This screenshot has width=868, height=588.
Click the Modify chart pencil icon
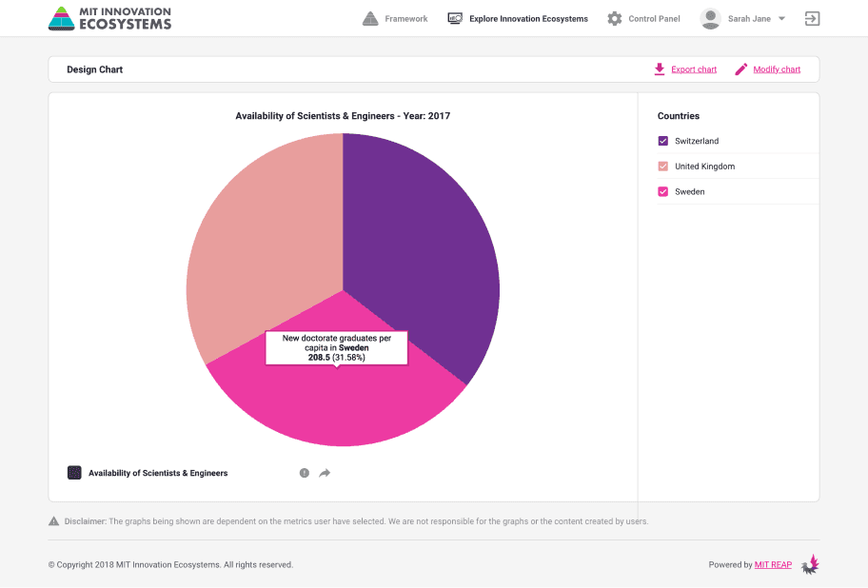740,69
